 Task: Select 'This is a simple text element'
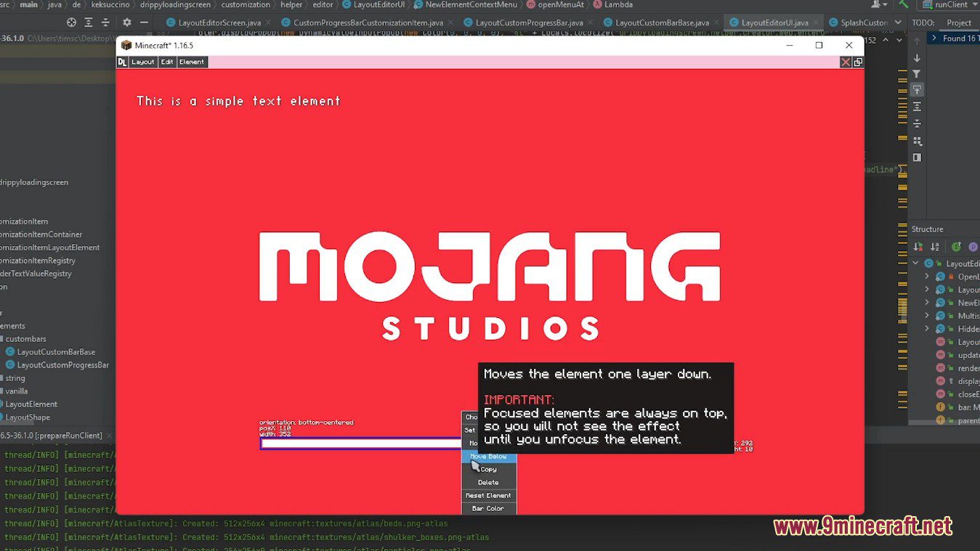[x=238, y=101]
